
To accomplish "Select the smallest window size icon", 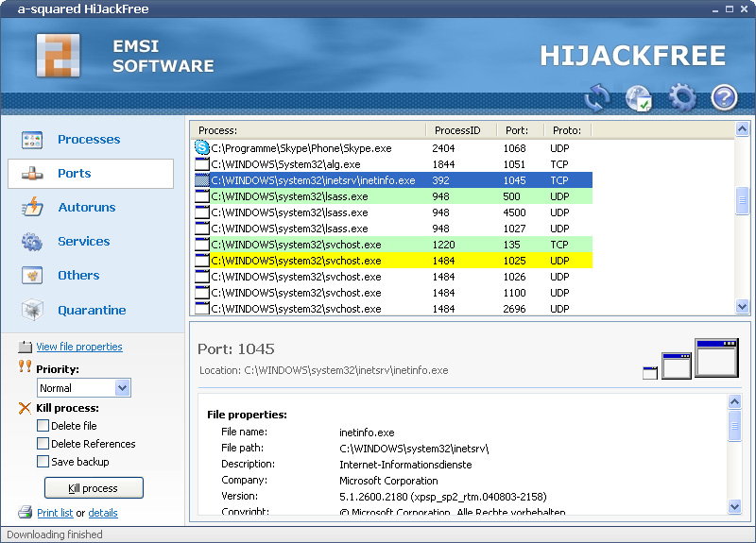I will point(650,372).
